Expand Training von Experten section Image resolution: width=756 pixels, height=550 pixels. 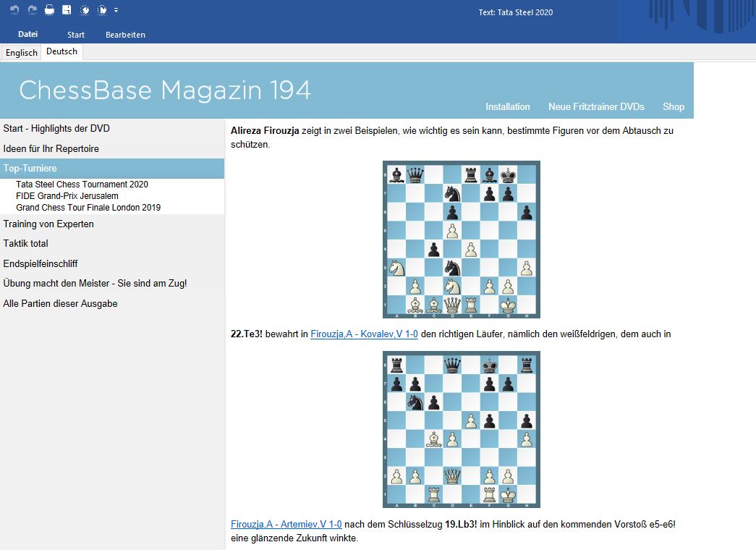click(48, 224)
